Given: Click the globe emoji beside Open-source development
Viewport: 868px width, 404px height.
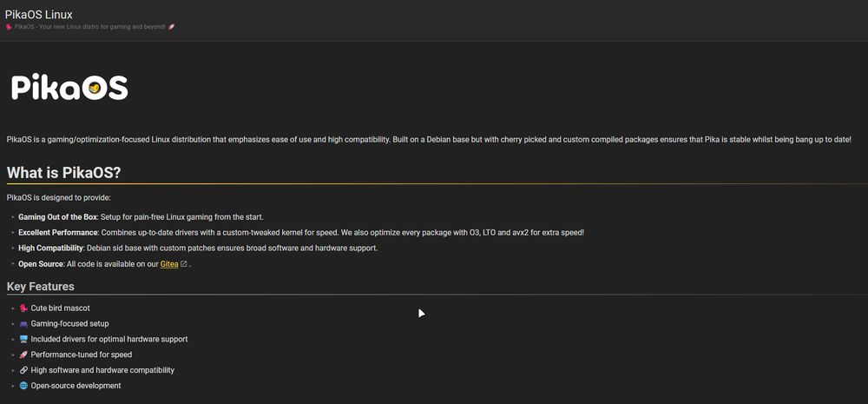Looking at the screenshot, I should pyautogui.click(x=23, y=385).
